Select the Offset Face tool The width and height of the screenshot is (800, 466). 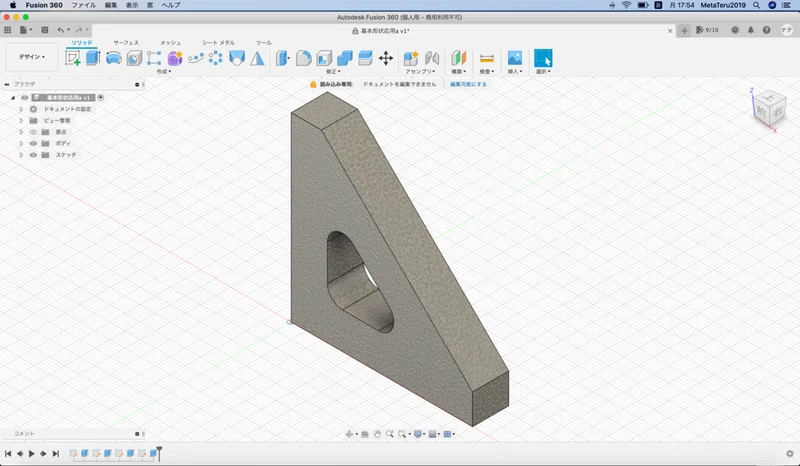(365, 58)
